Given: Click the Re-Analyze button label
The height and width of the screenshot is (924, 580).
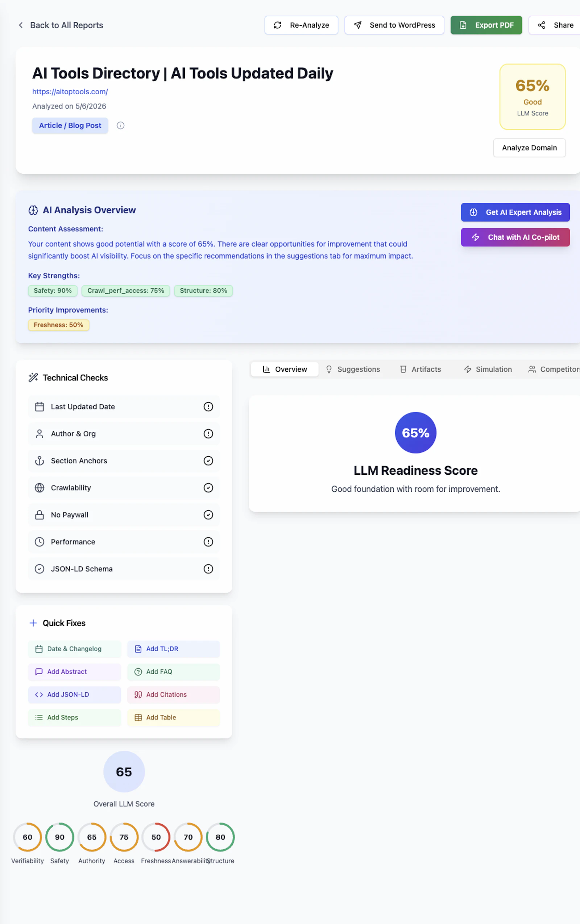Looking at the screenshot, I should tap(310, 25).
